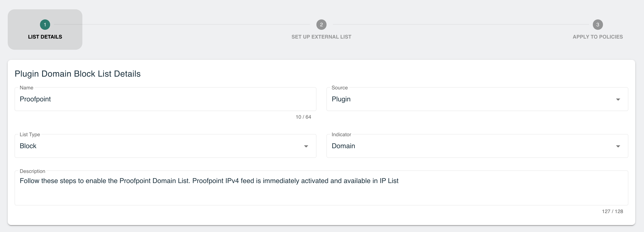Click the List Type field label

(x=30, y=134)
